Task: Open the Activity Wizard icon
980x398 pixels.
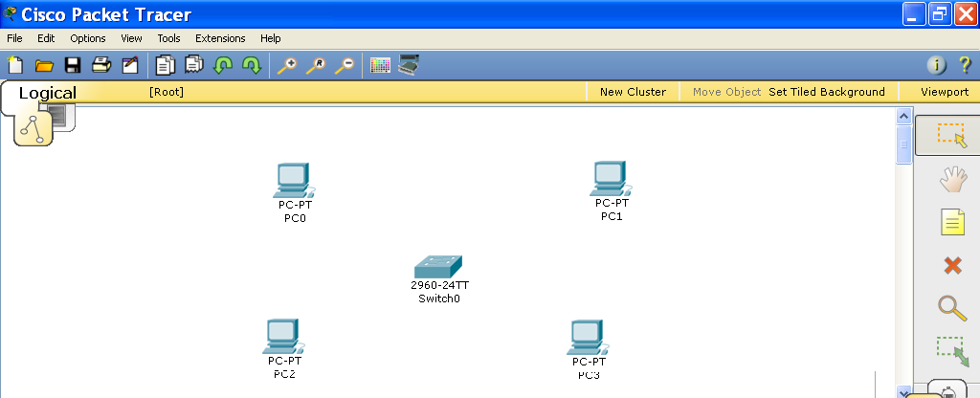Action: (x=130, y=64)
